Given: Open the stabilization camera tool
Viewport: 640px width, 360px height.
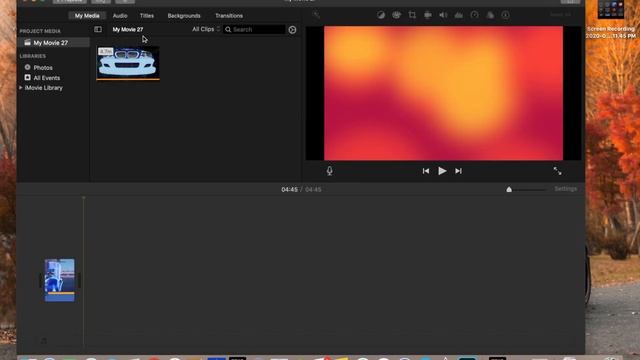Looking at the screenshot, I should point(428,15).
